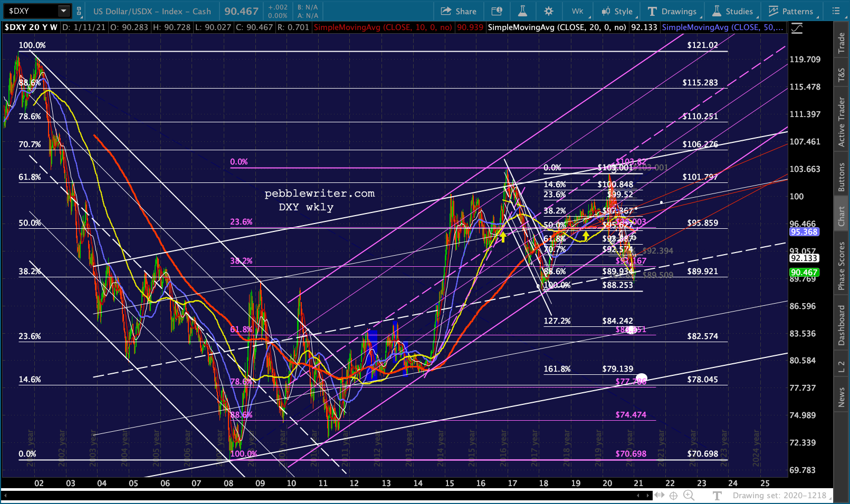Screen dimensions: 850x504
Task: Click the green 90.467 price axis bubble
Action: tap(804, 273)
